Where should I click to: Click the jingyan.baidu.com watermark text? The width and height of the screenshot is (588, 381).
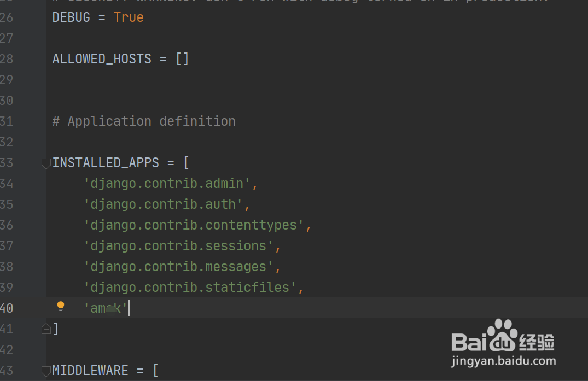point(504,361)
